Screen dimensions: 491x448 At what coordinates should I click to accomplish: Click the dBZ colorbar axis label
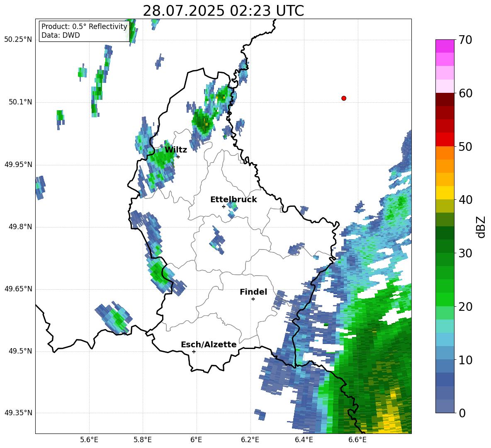481,227
